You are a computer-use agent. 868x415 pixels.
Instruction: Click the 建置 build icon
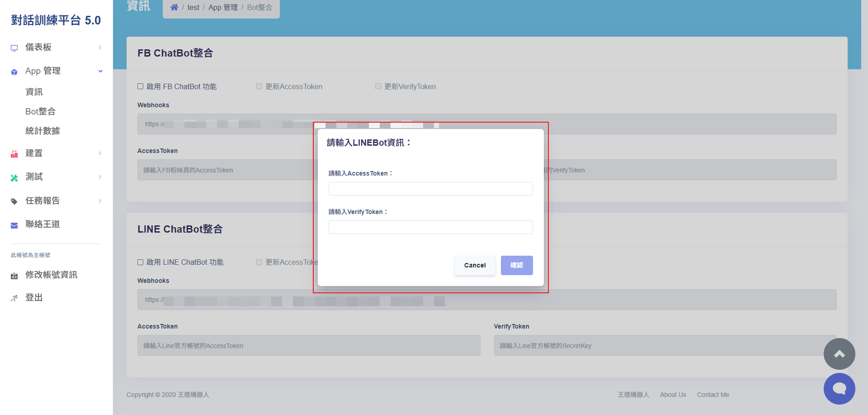click(x=14, y=154)
